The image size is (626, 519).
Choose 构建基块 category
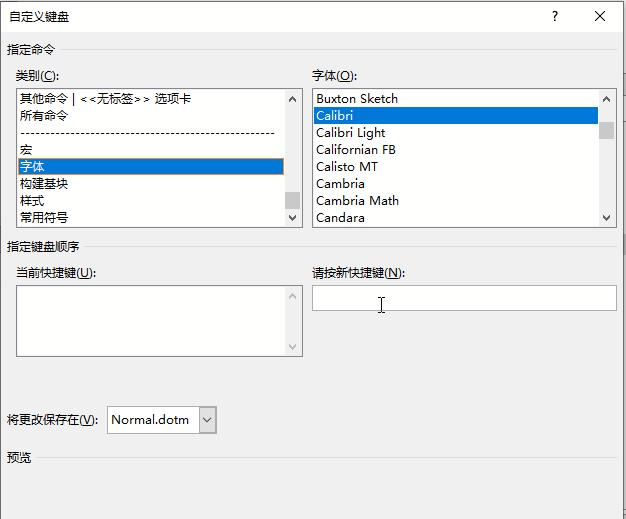pos(151,184)
